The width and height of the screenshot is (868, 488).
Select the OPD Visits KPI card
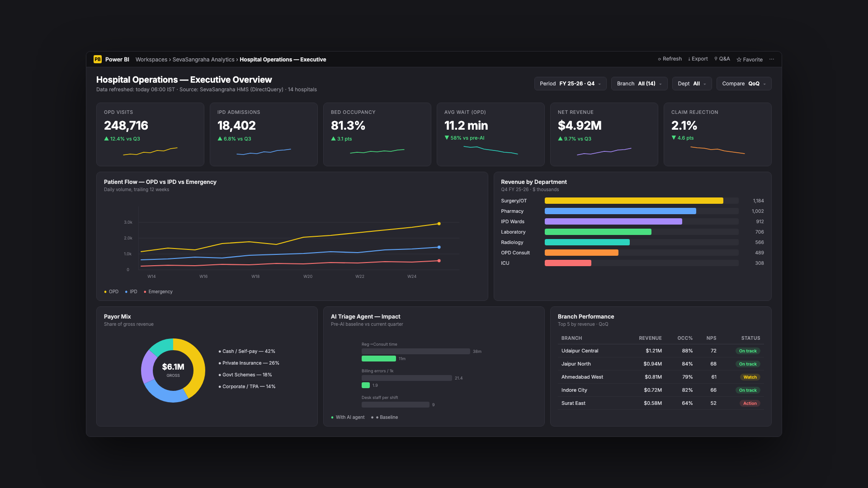pyautogui.click(x=150, y=134)
